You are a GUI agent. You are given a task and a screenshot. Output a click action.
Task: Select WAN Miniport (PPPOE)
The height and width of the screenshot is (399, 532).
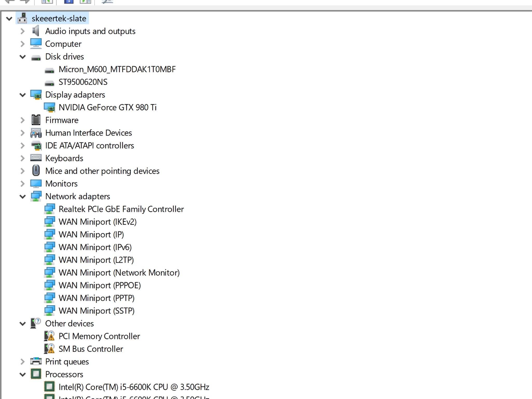(100, 285)
